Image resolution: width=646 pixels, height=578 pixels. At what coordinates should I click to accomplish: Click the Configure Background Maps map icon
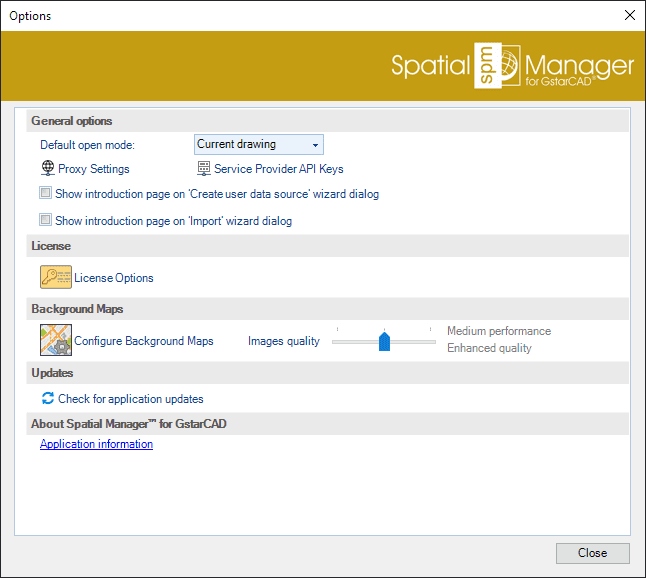pos(55,340)
